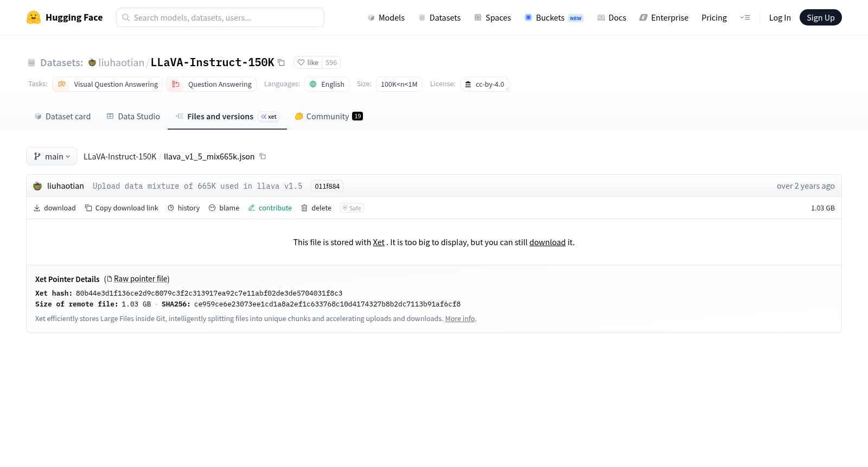Open Docs from the top navigation

611,17
